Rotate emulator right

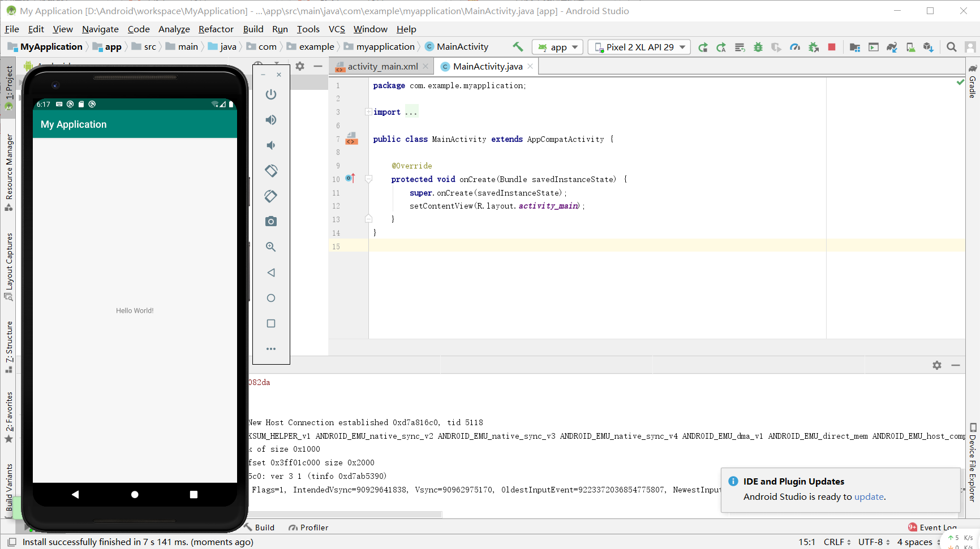click(271, 196)
